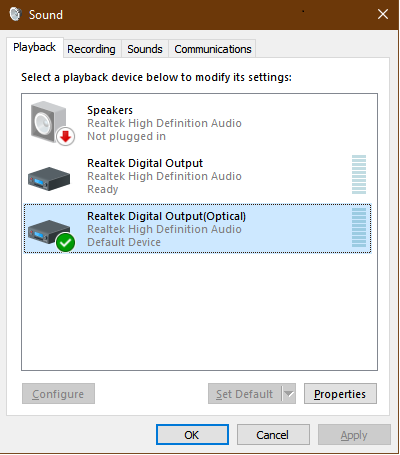
Task: Click the Cancel button
Action: [273, 435]
